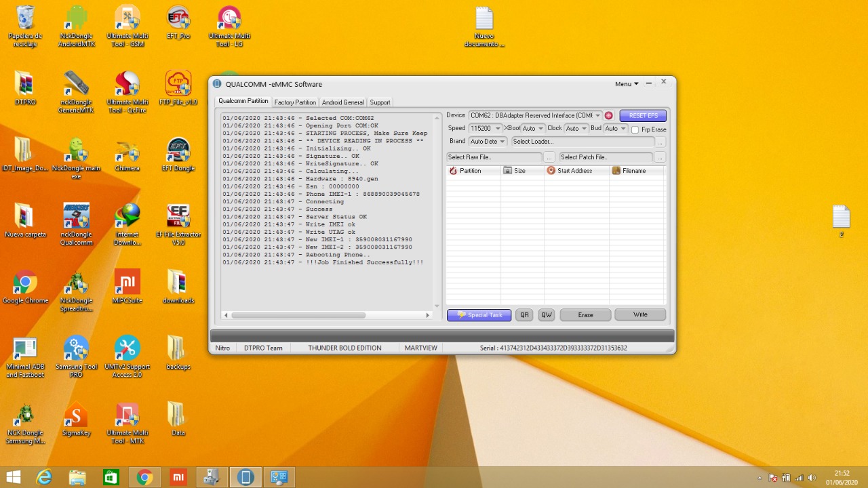Click the Size column lock icon
This screenshot has width=868, height=488.
pyautogui.click(x=507, y=171)
